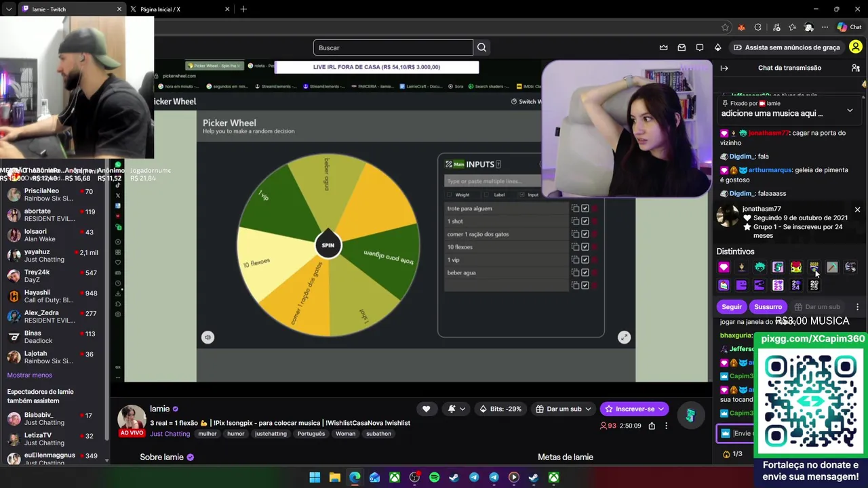
Task: Open the notification bell dropdown
Action: tap(456, 409)
